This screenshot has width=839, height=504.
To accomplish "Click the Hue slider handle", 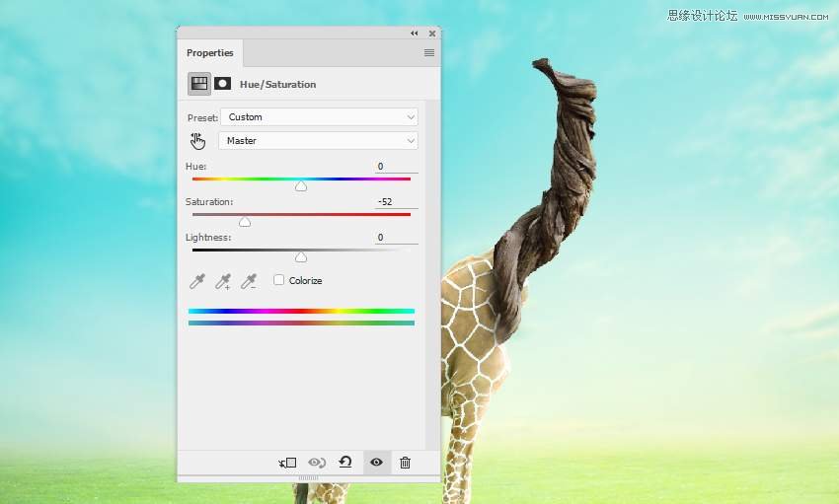I will click(301, 186).
